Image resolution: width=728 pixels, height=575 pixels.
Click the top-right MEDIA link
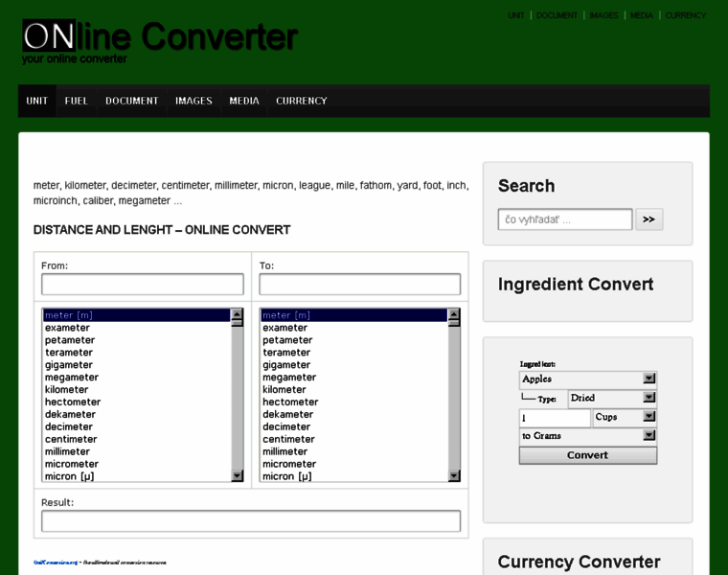641,15
